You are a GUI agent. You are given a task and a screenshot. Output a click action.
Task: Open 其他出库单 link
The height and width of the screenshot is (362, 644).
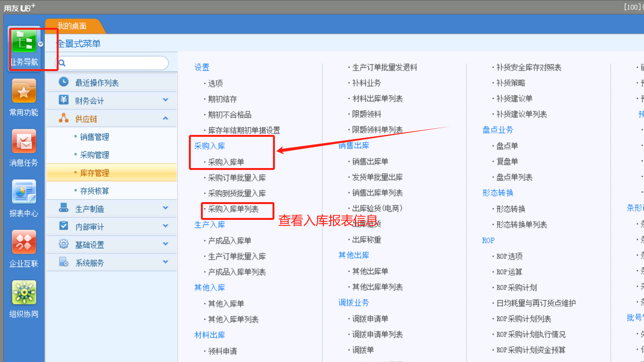[x=370, y=272]
